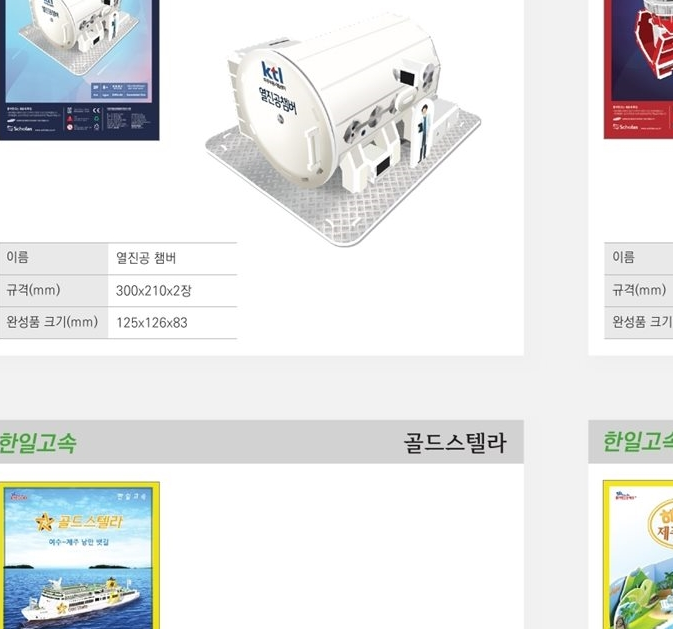The height and width of the screenshot is (629, 673).
Task: Click the 완성품 크기(mm) row label
Action: (x=52, y=322)
